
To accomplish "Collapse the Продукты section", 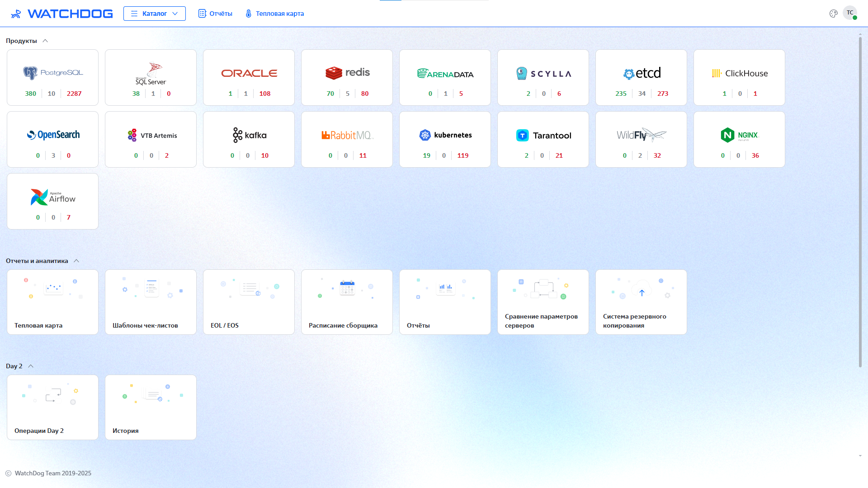I will coord(45,41).
